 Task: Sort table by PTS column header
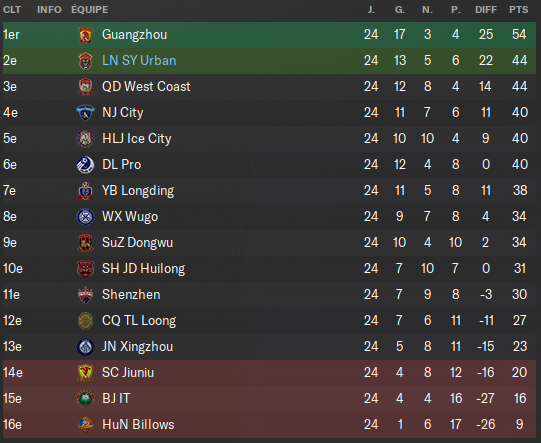pyautogui.click(x=519, y=10)
